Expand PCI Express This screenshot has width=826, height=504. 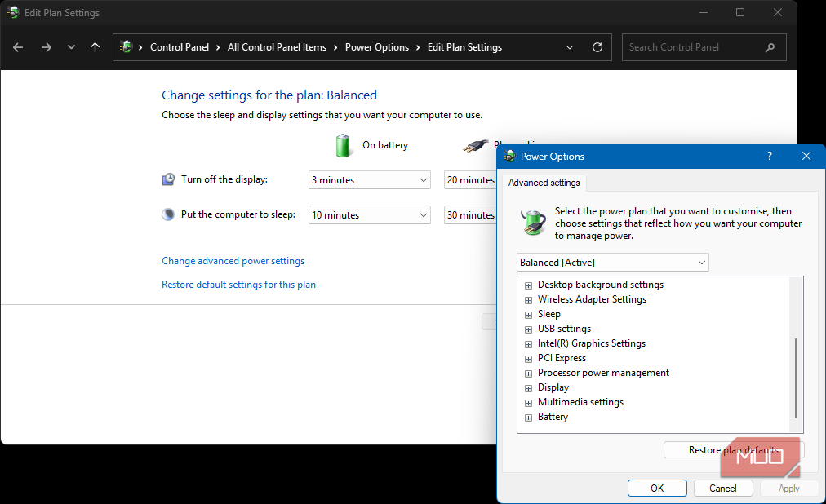tap(528, 360)
